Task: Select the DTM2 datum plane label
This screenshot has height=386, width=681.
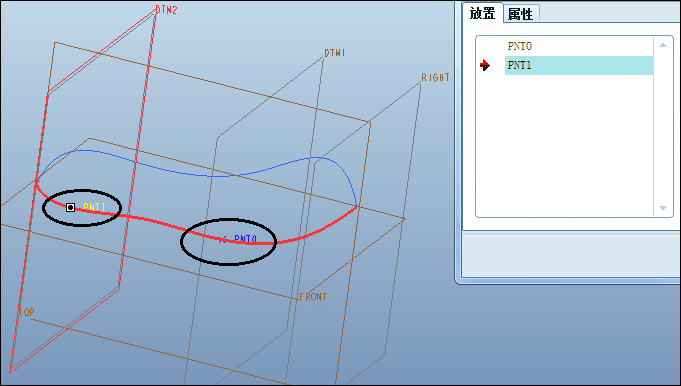Action: [166, 10]
